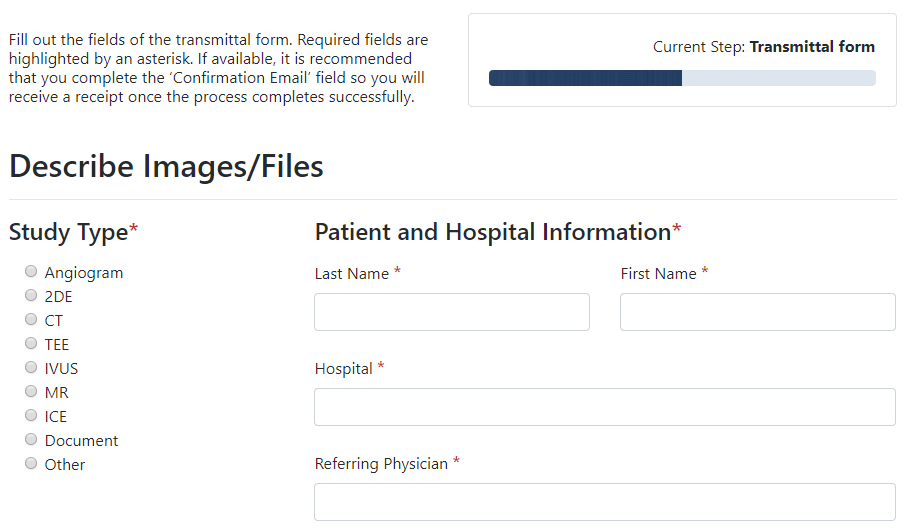Click the Angiogram label text
This screenshot has height=532, width=908.
[84, 273]
